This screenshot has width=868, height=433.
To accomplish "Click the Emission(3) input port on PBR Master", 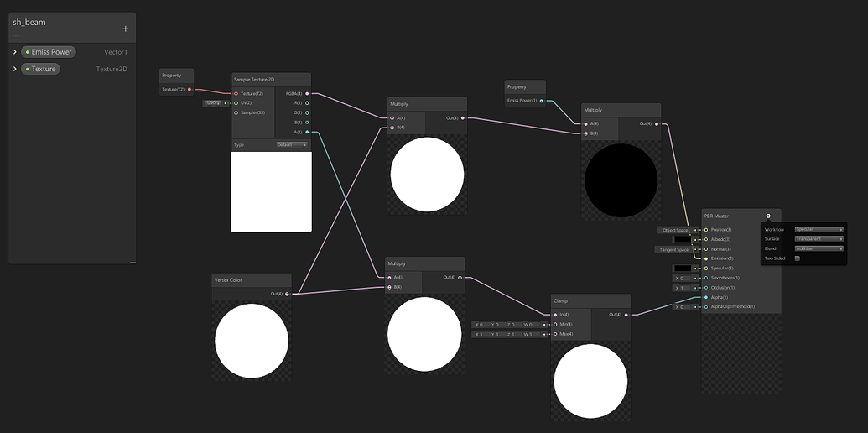I will [705, 258].
